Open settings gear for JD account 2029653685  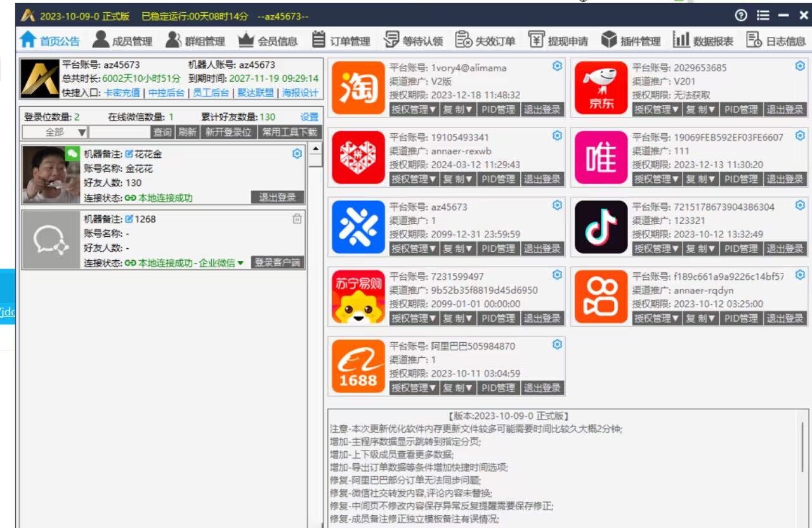(800, 66)
